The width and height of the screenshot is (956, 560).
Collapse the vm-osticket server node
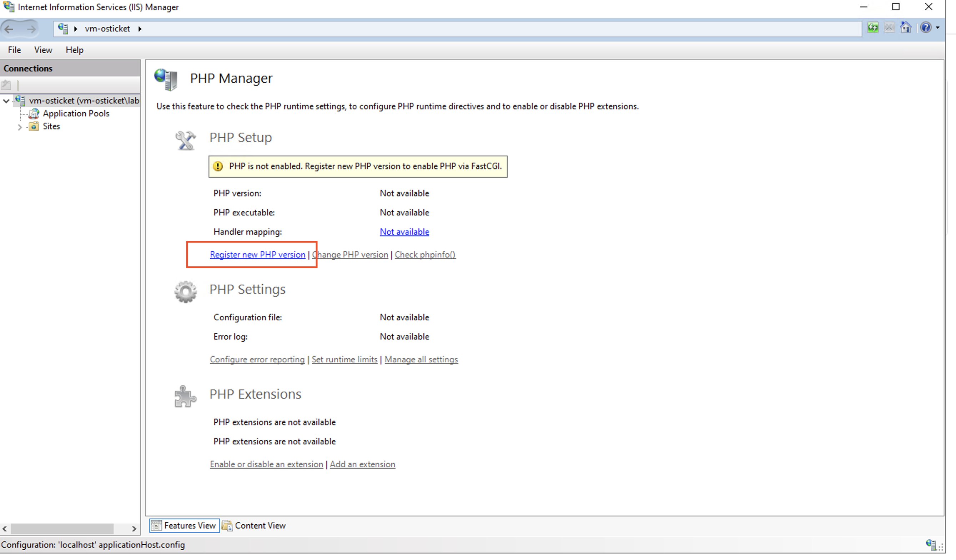6,101
